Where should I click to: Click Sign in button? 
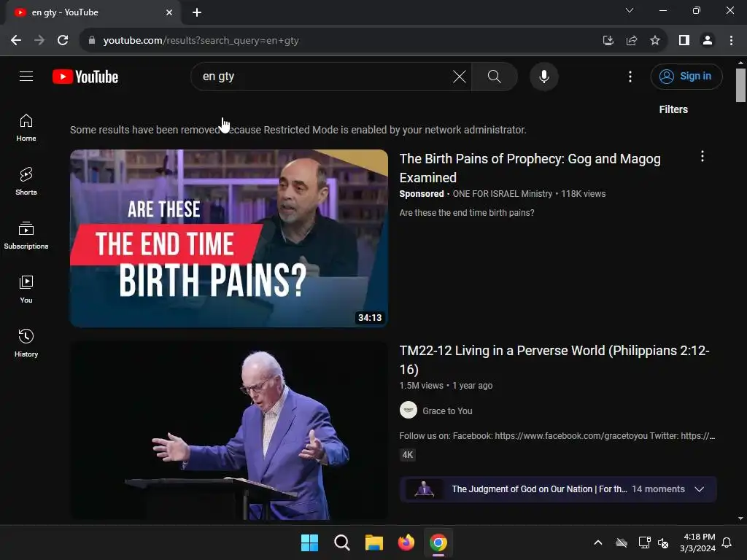click(x=686, y=76)
